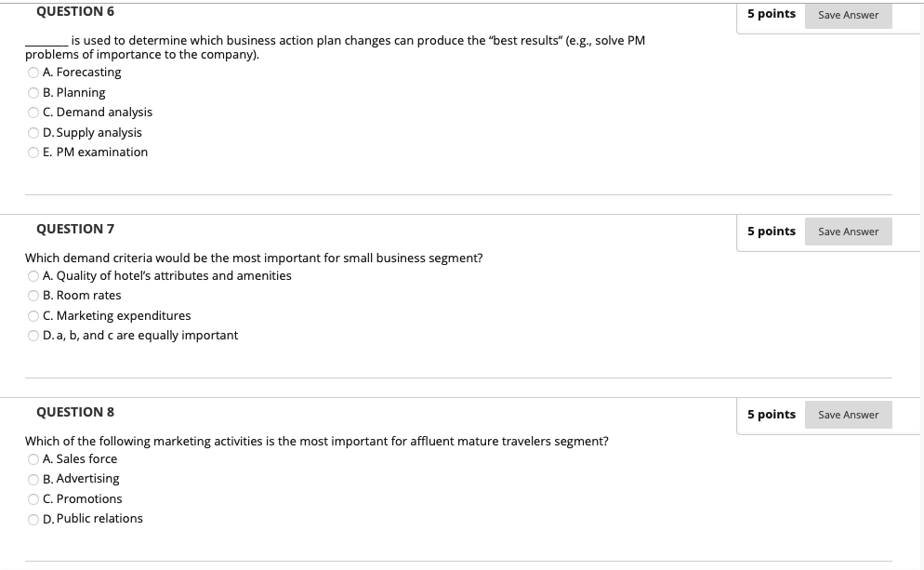Save Answer for Question 6
The height and width of the screenshot is (570, 924).
[x=848, y=15]
